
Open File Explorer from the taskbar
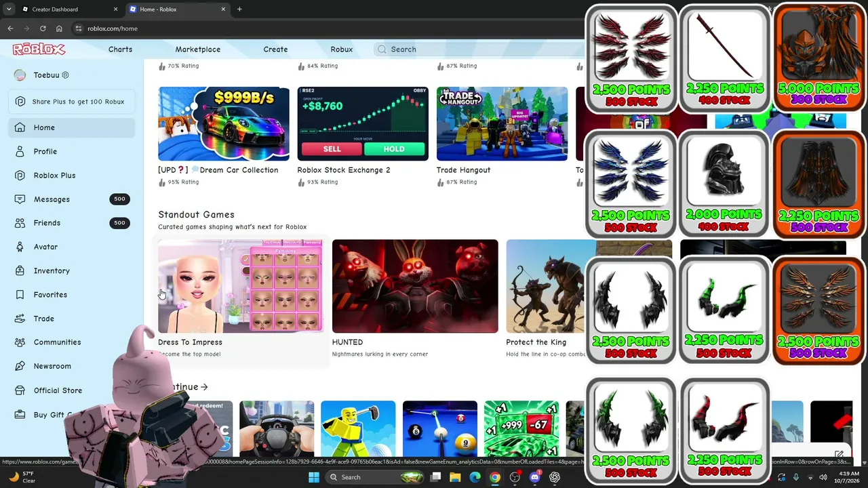click(455, 477)
